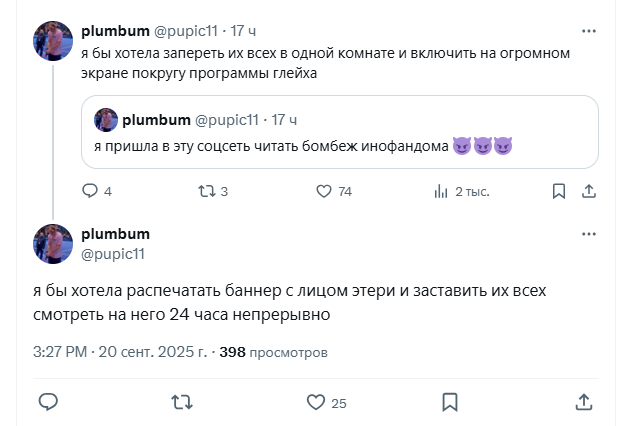
Task: Open the small avatar in the quoted tweet
Action: pos(106,120)
